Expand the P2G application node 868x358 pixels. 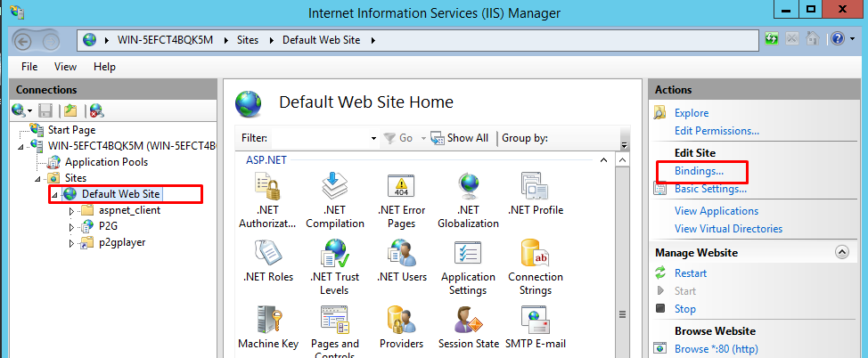click(71, 227)
